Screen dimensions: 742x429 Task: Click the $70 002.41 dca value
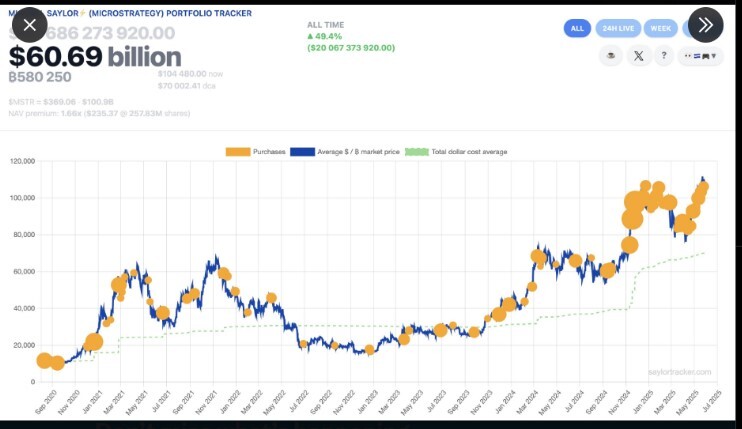tap(186, 86)
